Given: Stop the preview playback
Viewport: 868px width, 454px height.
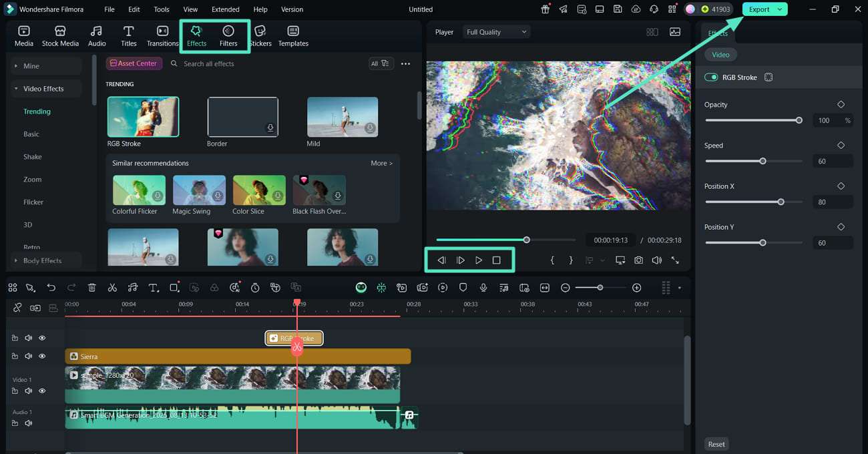Looking at the screenshot, I should (x=496, y=260).
